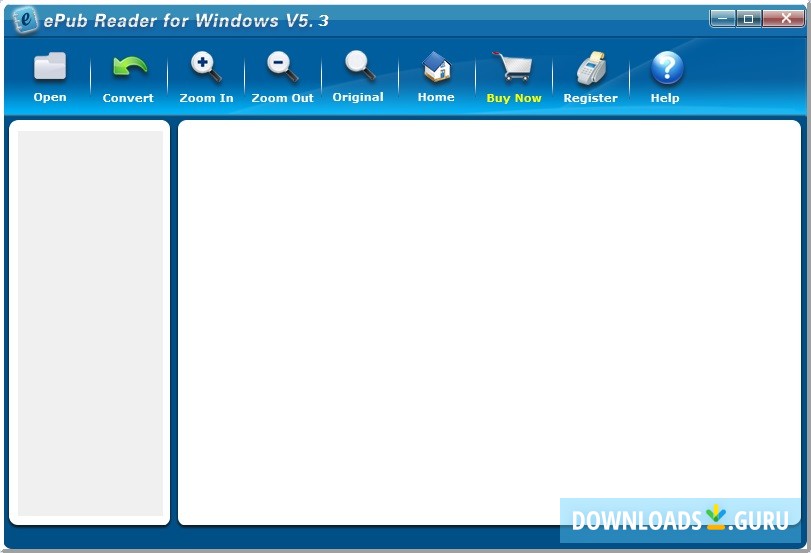Open an ePub file with the folder icon
Screen dimensions: 811x553
(50, 66)
